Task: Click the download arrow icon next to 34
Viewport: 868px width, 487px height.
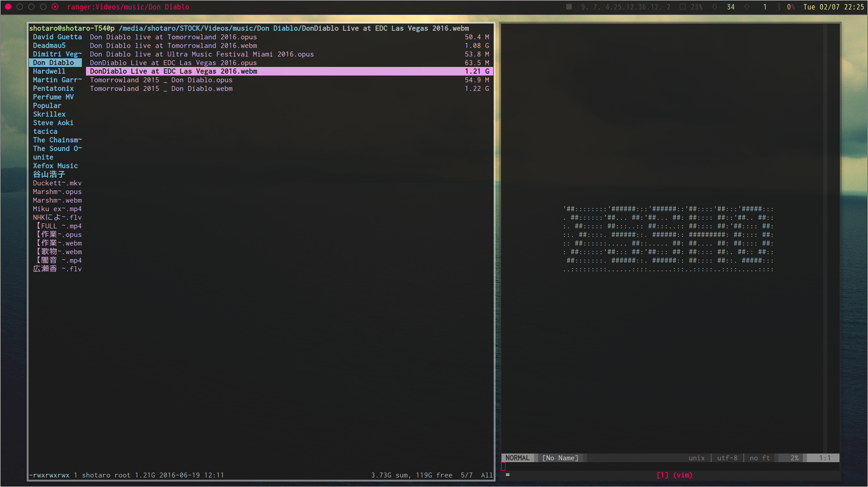Action: pos(715,7)
